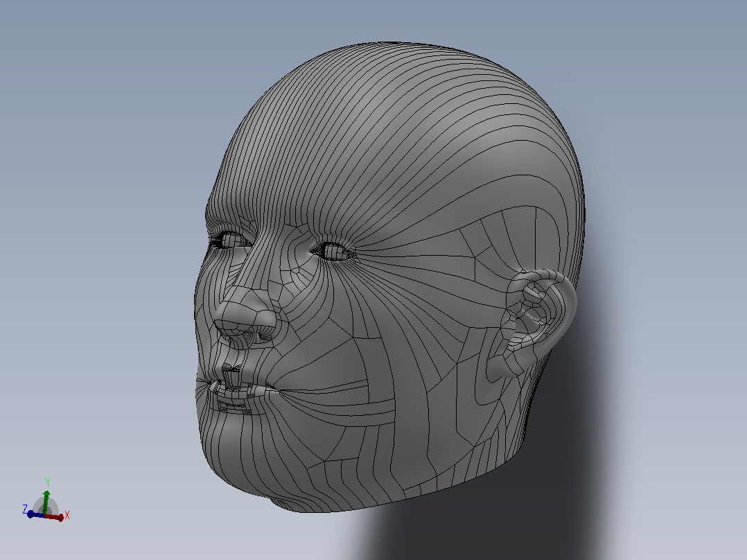
Task: Click the green Y axis arrow on triad
Action: point(46,501)
